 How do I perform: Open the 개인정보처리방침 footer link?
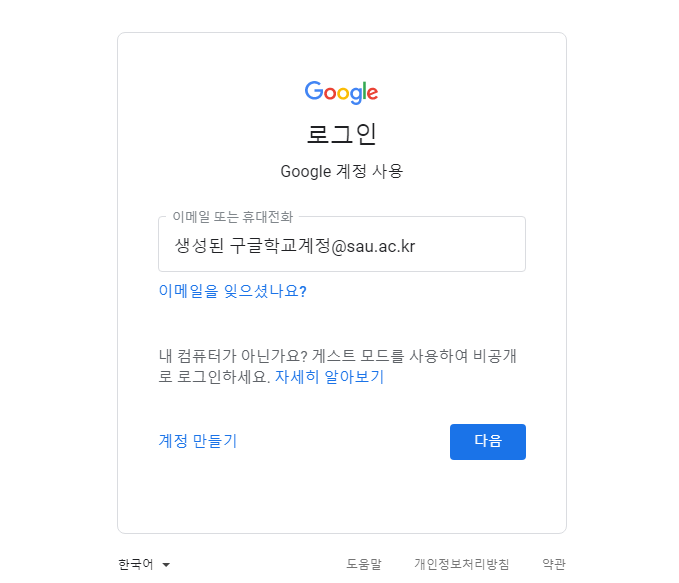coord(462,564)
